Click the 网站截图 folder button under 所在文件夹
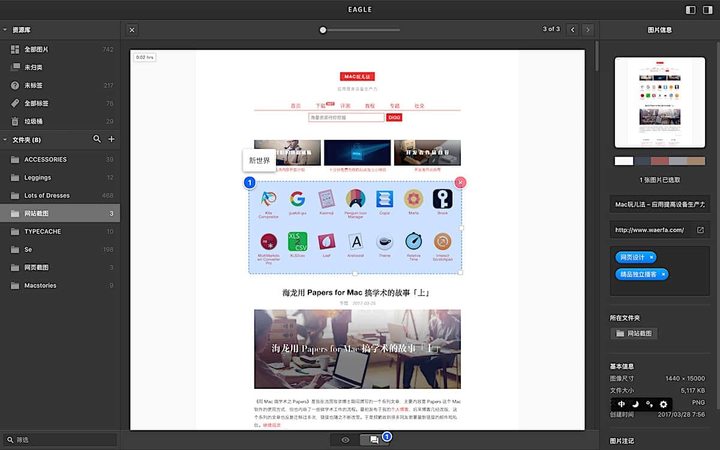 [x=632, y=333]
